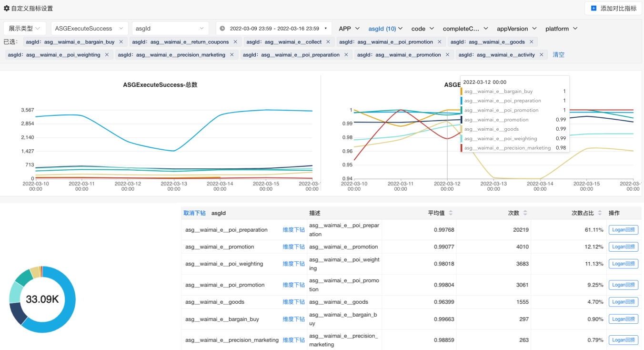Open the APP filter menu

point(349,29)
